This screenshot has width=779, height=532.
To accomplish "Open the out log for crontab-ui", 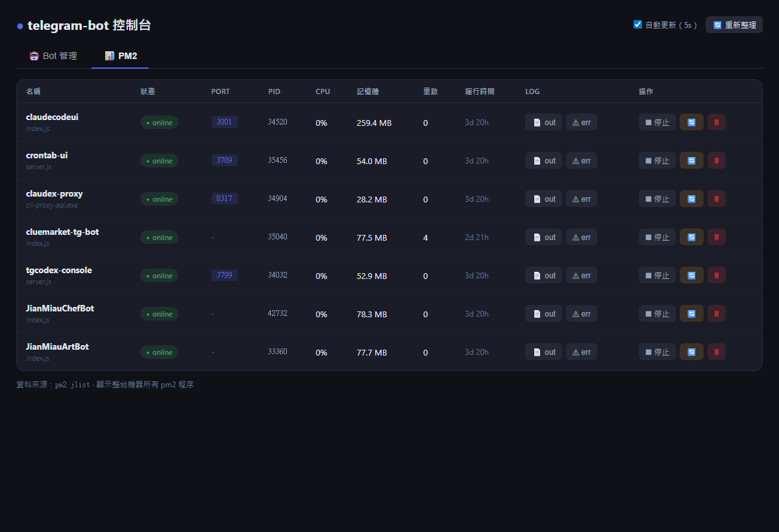I will pyautogui.click(x=543, y=160).
